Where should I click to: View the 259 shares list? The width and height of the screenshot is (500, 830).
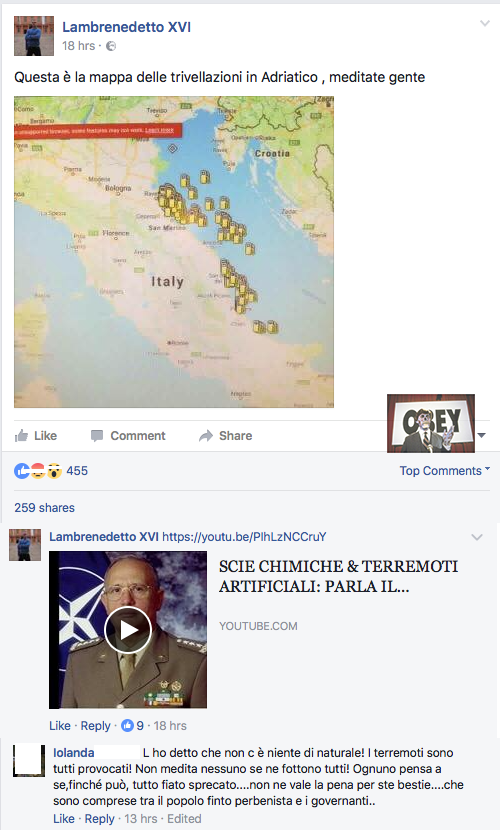[x=44, y=508]
